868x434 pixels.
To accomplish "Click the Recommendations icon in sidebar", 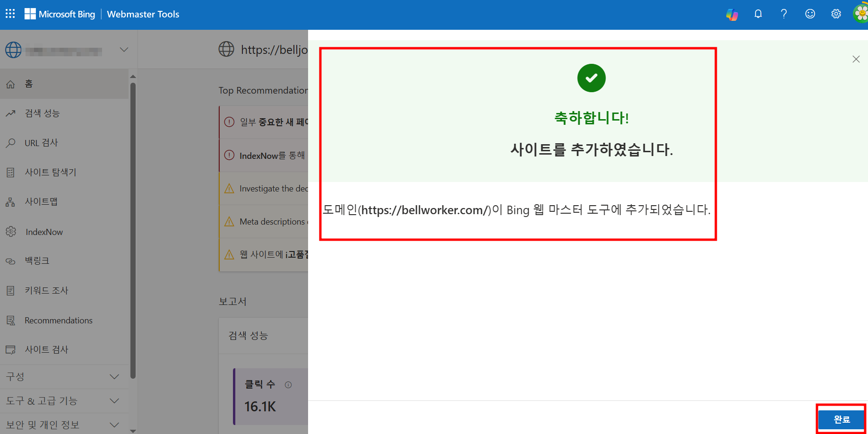I will [10, 321].
